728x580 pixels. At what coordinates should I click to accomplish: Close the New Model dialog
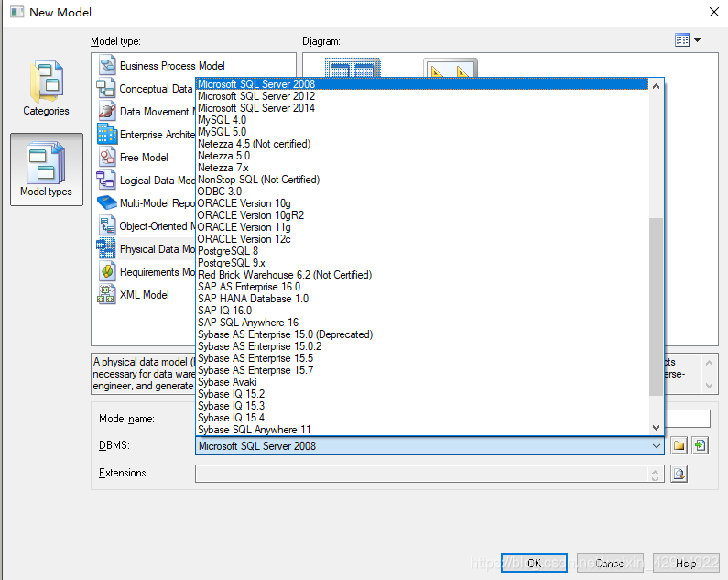tap(714, 12)
